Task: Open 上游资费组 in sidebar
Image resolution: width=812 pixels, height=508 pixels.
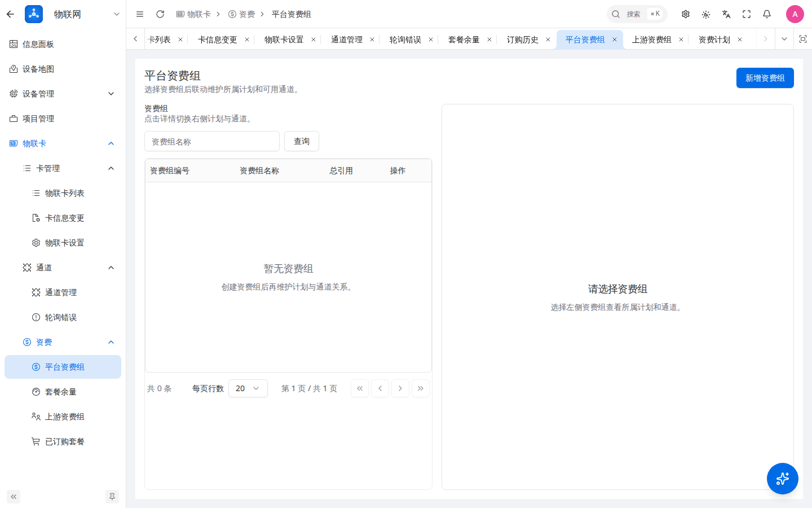Action: point(63,417)
